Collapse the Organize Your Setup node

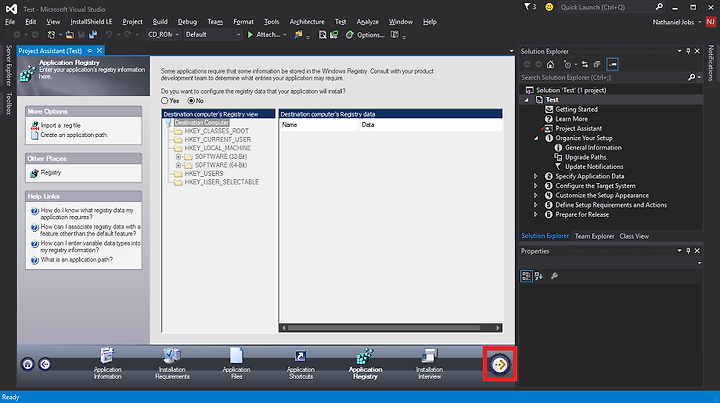[x=536, y=138]
